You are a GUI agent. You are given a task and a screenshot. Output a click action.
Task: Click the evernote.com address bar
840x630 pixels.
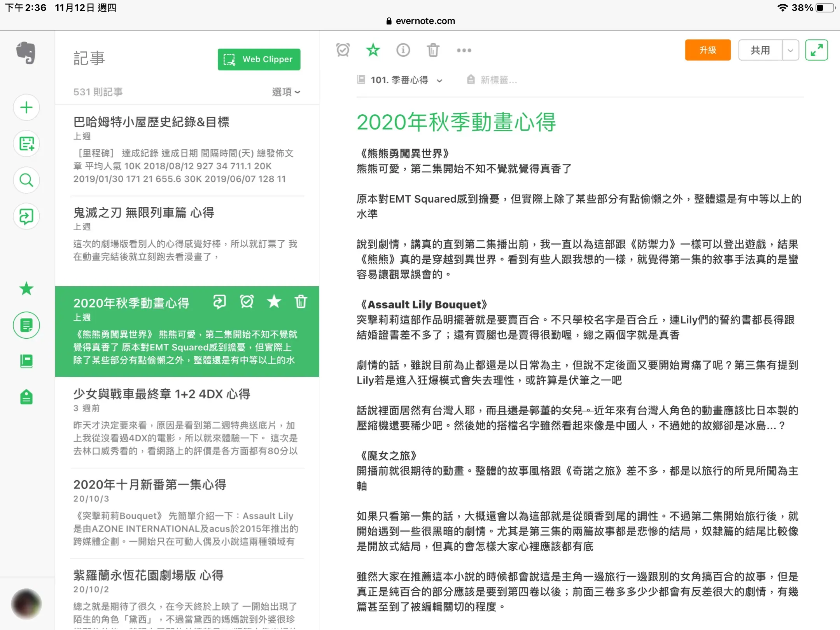point(421,21)
